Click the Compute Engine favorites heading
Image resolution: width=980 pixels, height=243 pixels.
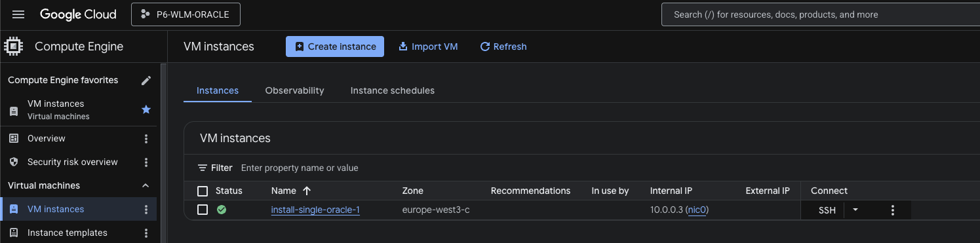63,80
